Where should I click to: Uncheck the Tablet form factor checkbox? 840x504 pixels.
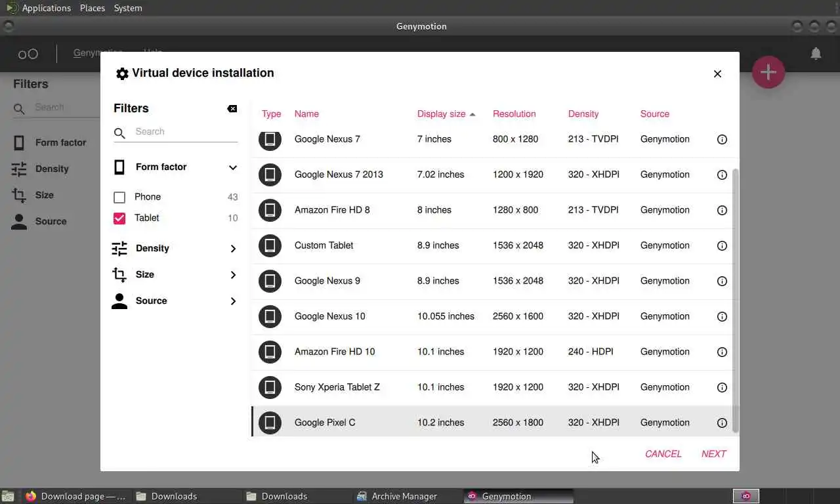[x=119, y=218]
